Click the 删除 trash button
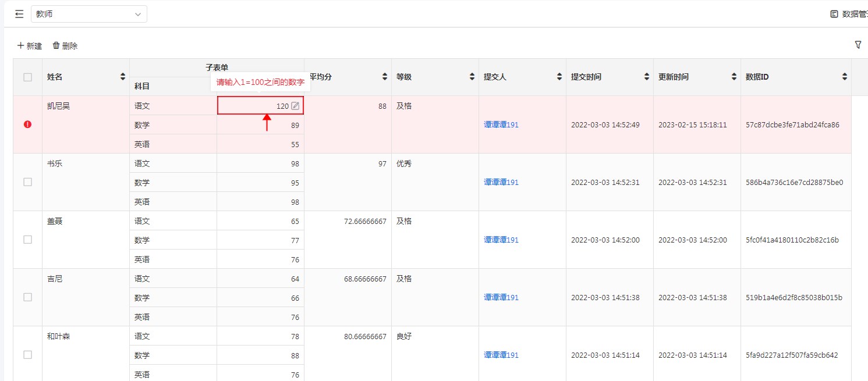Viewport: 868px width, 381px height. point(65,45)
